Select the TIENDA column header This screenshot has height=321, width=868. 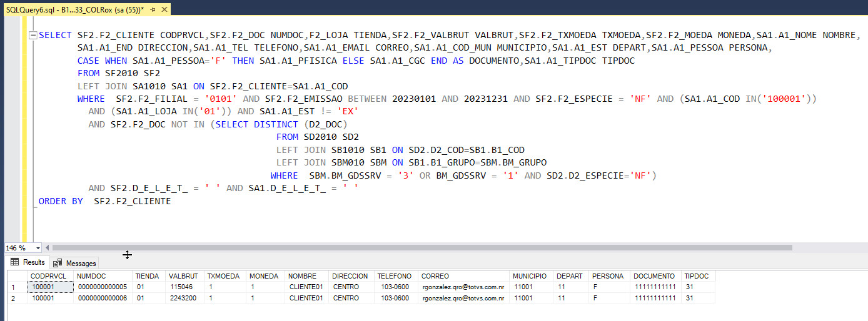pyautogui.click(x=149, y=276)
